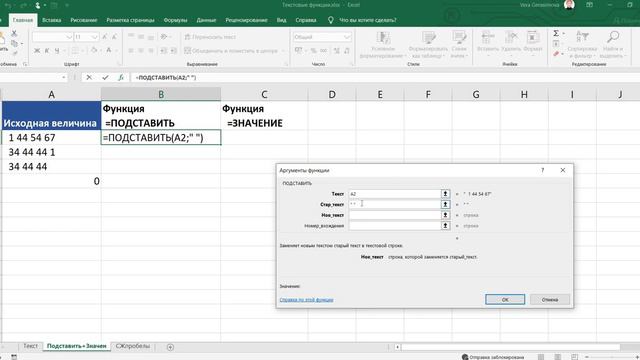
Task: Select cell with 34 44 44 1
Action: [51, 152]
